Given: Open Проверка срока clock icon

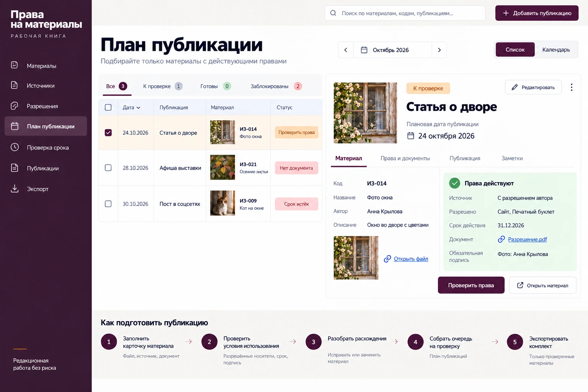Looking at the screenshot, I should [15, 147].
